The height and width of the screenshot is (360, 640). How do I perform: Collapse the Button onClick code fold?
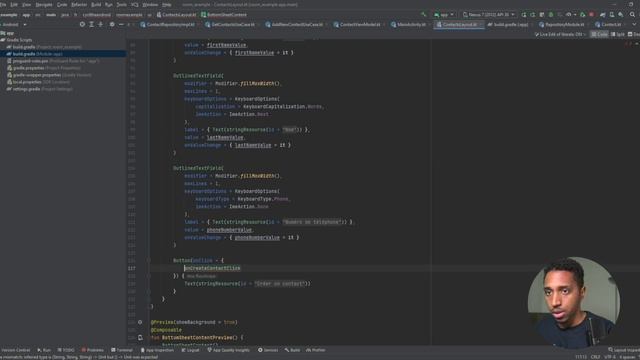click(x=149, y=260)
